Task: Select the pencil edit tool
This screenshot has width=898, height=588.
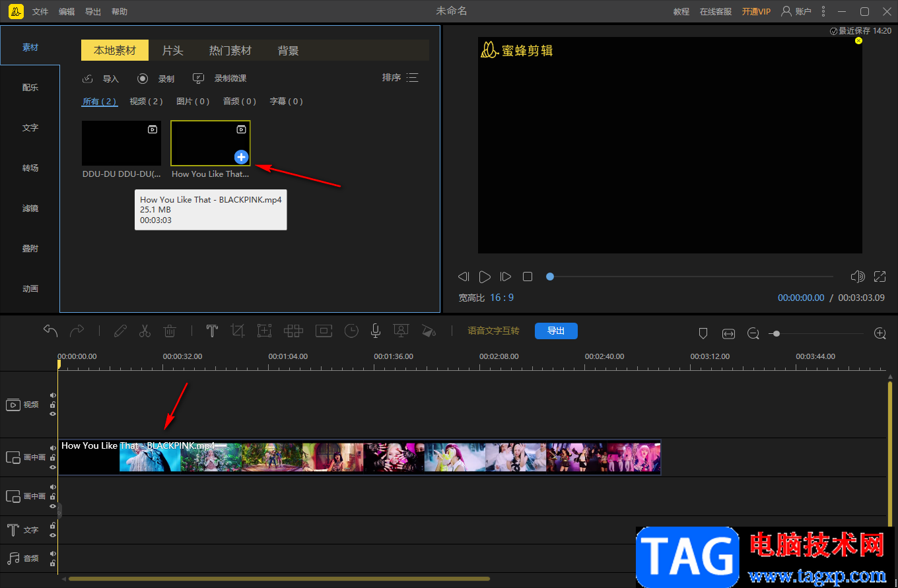Action: (120, 331)
